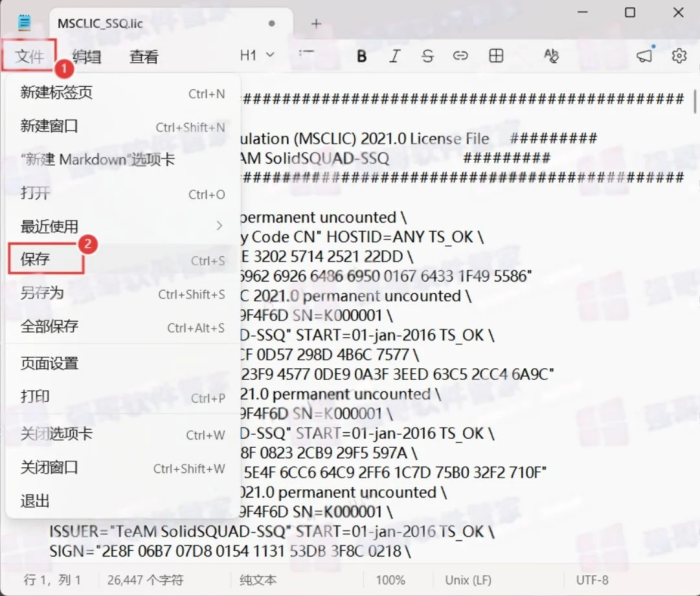Click the 行 1, 列 1 status indicator
Viewport: 700px width, 596px height.
pos(52,580)
